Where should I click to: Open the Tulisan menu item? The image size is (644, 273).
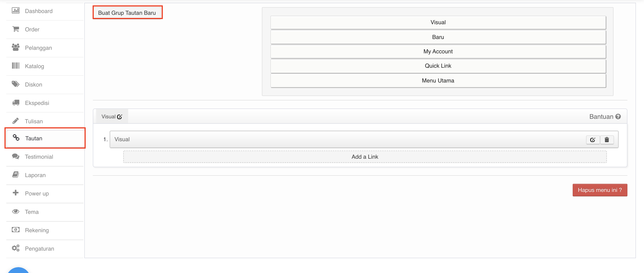(x=34, y=121)
